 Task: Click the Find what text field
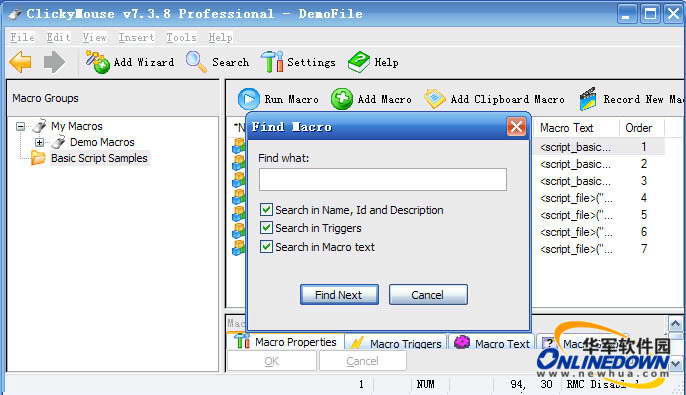pyautogui.click(x=383, y=179)
